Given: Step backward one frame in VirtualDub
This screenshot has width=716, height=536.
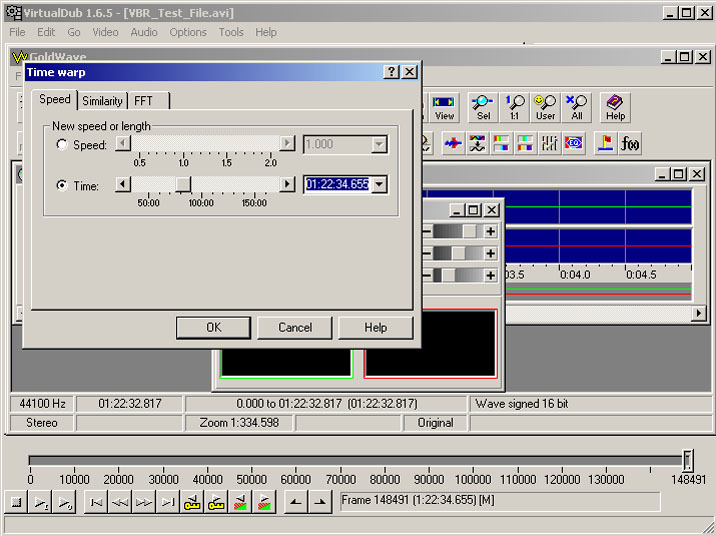Looking at the screenshot, I should click(x=120, y=502).
